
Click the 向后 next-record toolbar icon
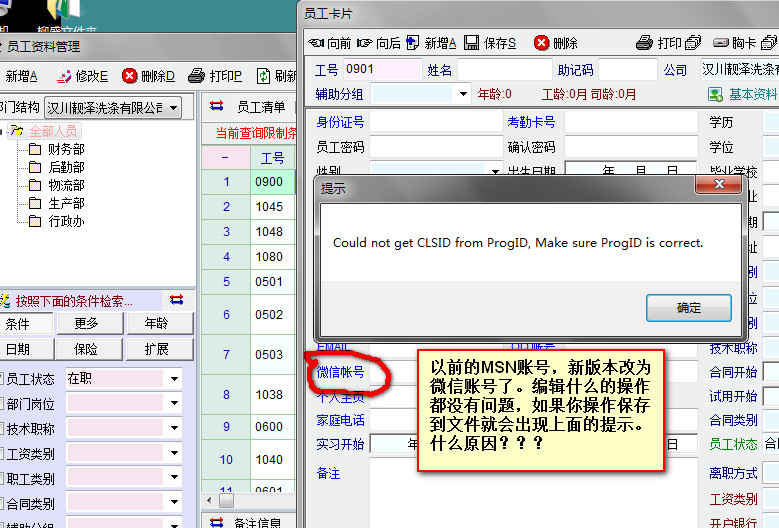pos(364,43)
